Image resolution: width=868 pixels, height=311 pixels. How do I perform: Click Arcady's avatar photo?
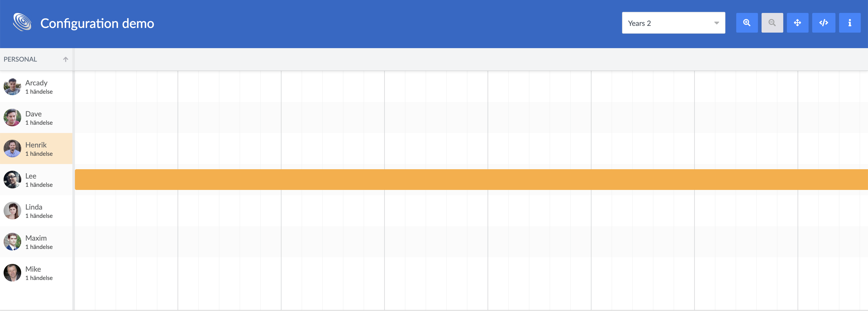[12, 86]
